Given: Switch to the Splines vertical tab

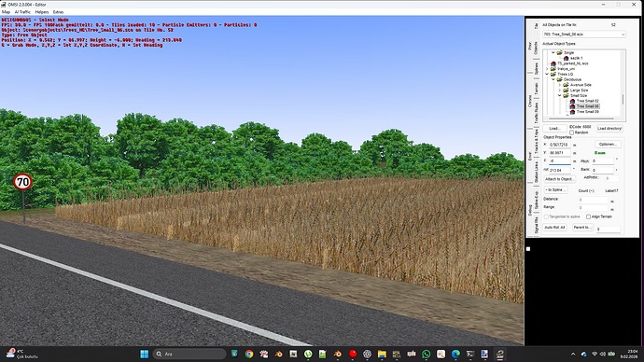Looking at the screenshot, I should (x=537, y=68).
